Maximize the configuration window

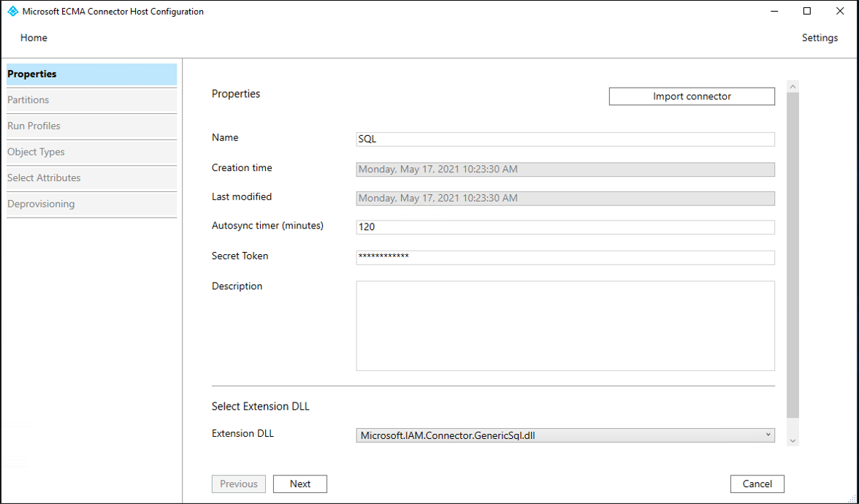pos(807,12)
